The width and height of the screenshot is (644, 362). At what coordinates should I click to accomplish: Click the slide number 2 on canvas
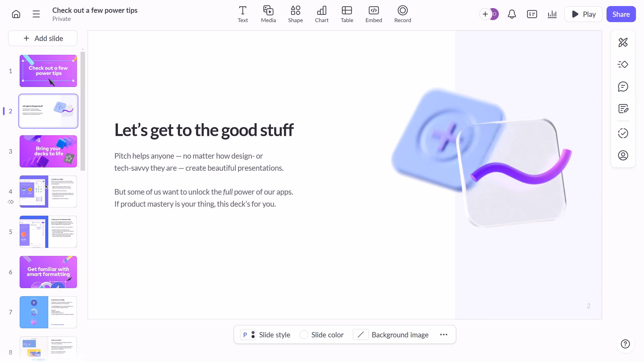pyautogui.click(x=588, y=306)
